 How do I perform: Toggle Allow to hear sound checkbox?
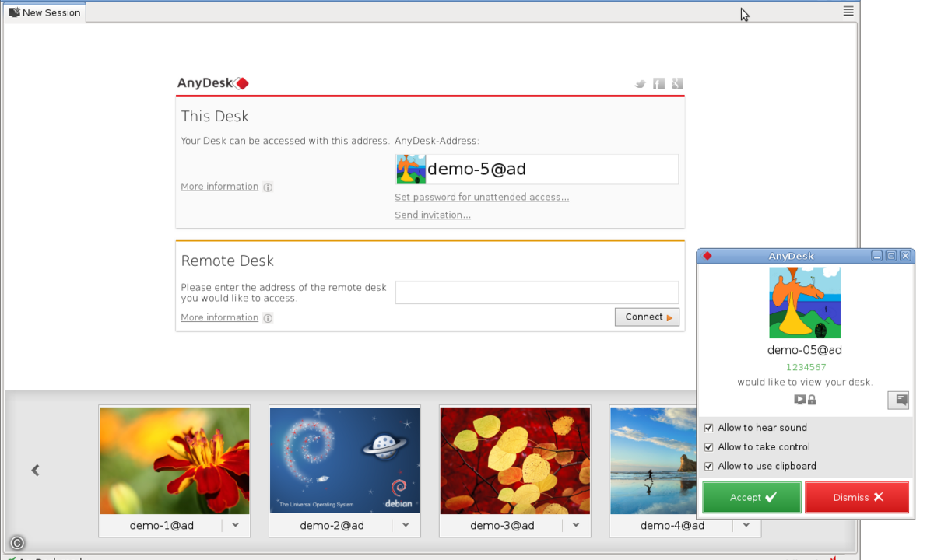[709, 428]
